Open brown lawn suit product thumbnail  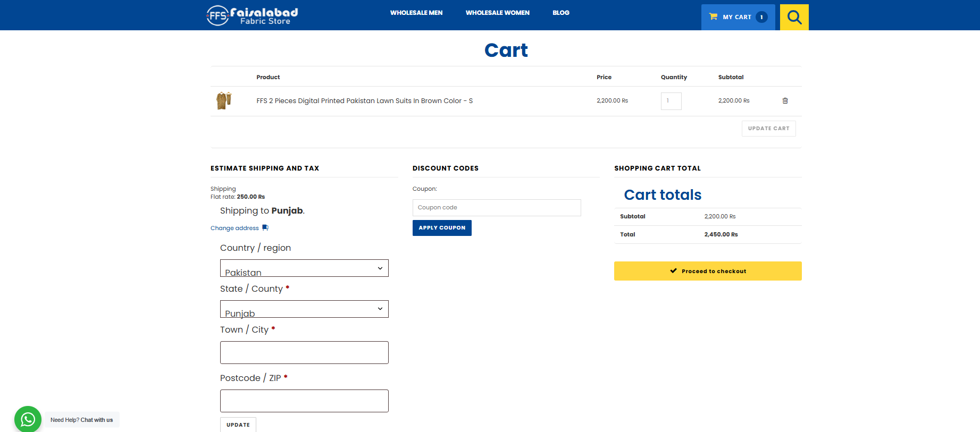224,100
